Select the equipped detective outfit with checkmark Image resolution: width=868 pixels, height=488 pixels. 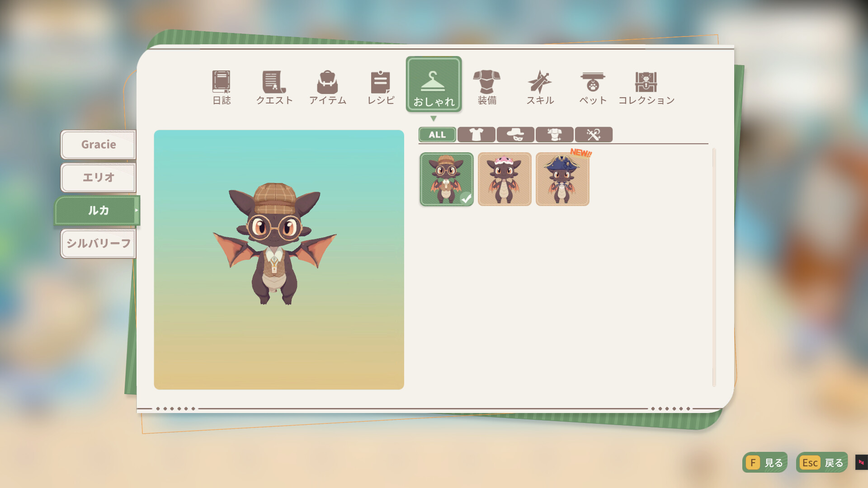tap(447, 179)
